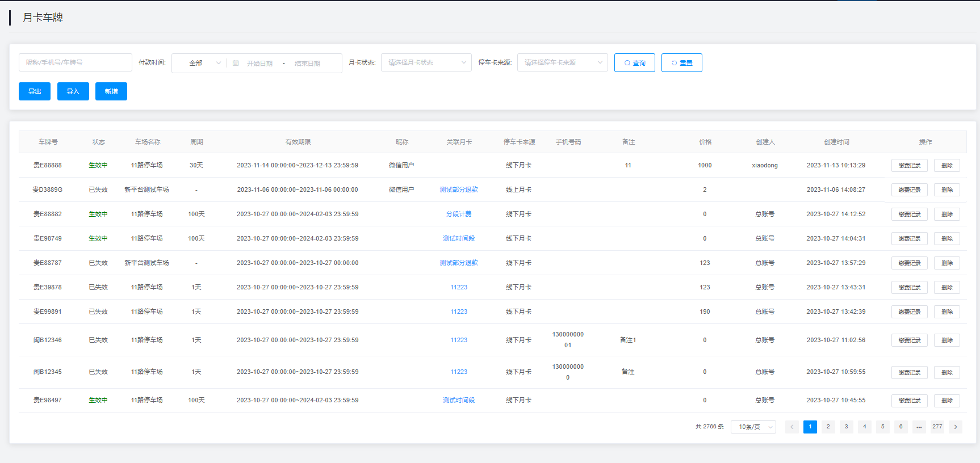Jump to last page 277

pyautogui.click(x=937, y=427)
